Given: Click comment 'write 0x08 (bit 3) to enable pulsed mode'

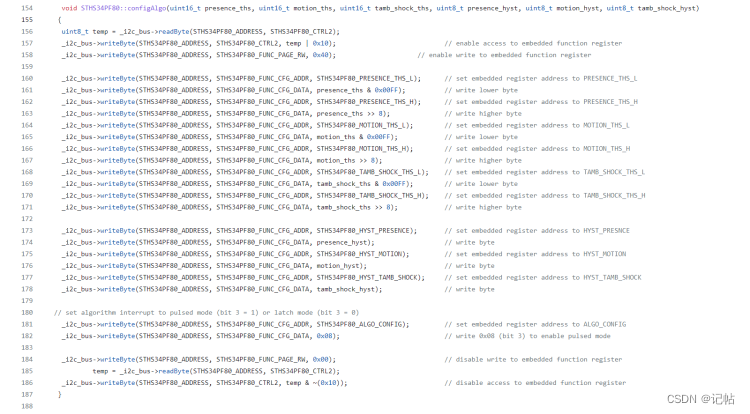Looking at the screenshot, I should click(528, 336).
